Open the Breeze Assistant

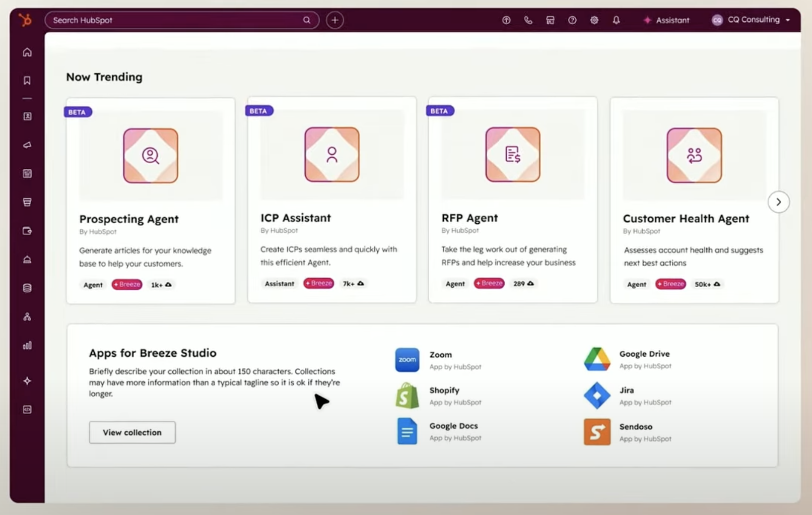tap(666, 20)
